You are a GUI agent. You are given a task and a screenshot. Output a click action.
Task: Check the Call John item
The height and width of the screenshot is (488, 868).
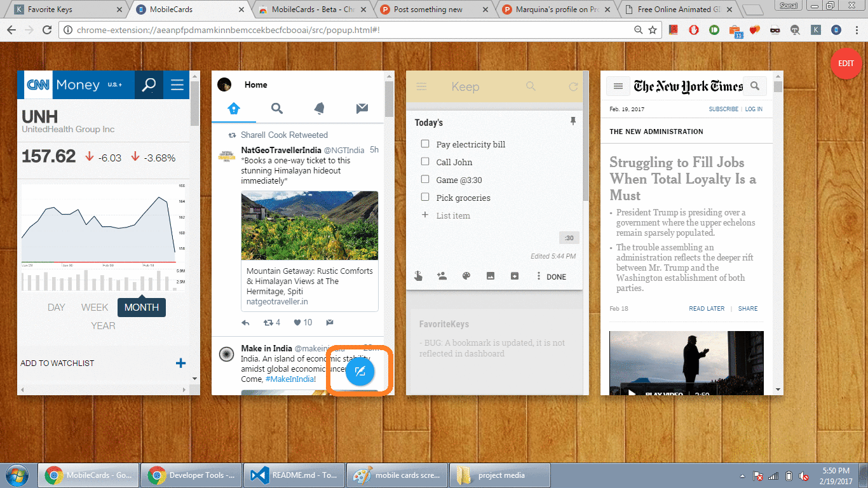click(425, 161)
